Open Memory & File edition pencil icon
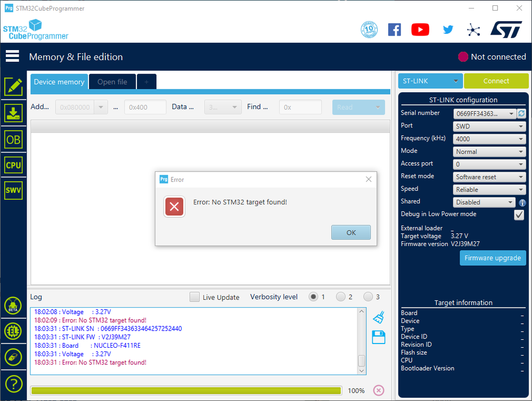The height and width of the screenshot is (401, 532). click(x=13, y=87)
